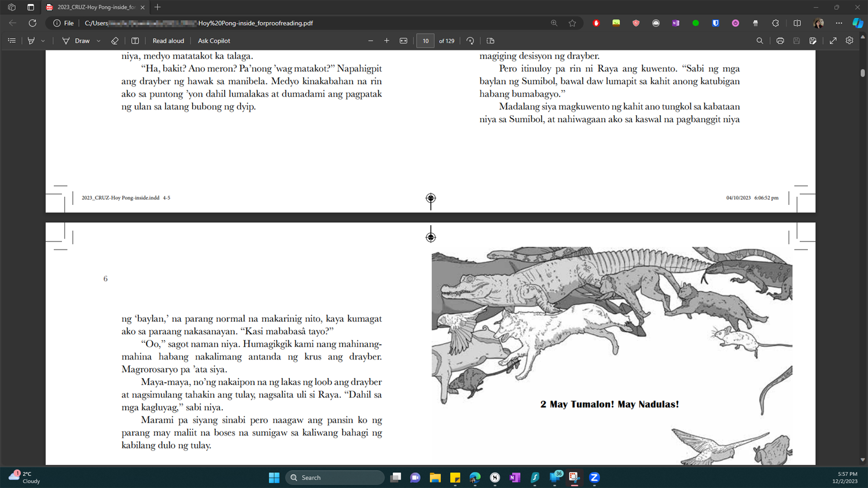The width and height of the screenshot is (868, 488).
Task: Select the 2023_CRUZ-Hoy Pong PDF tab
Action: 93,8
